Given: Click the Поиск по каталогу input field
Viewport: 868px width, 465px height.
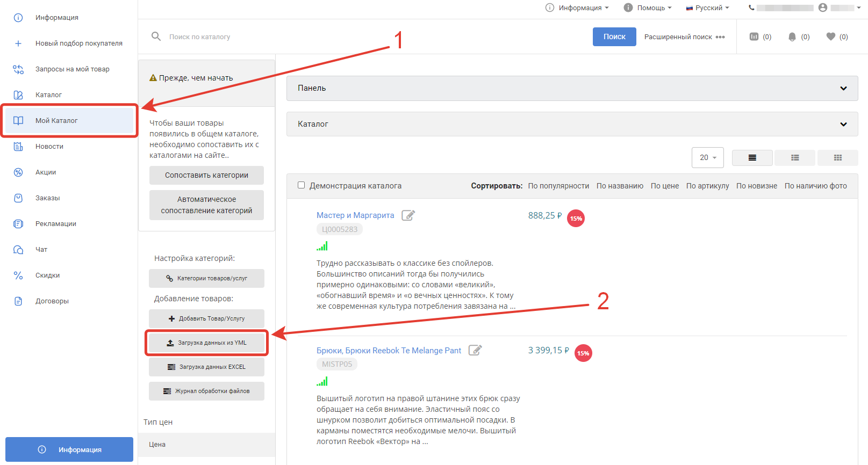Looking at the screenshot, I should 322,37.
